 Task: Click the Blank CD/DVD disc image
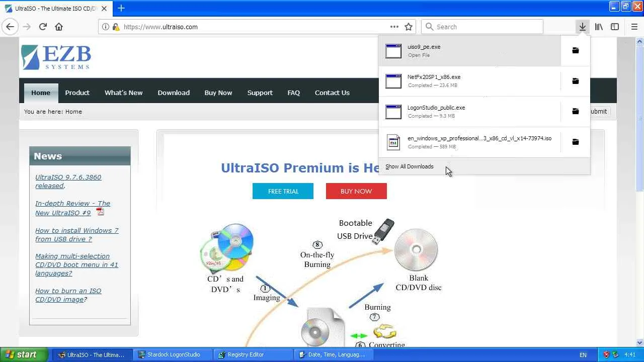(416, 250)
